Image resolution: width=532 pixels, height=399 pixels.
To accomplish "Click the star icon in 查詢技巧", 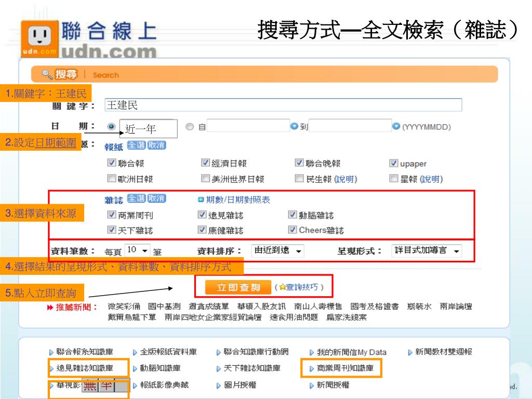I will click(282, 287).
